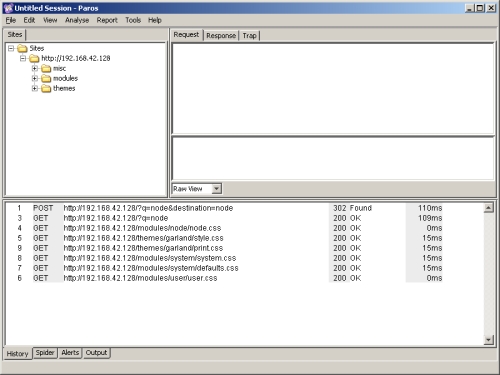Open the Help menu
500x375 pixels.
[155, 20]
